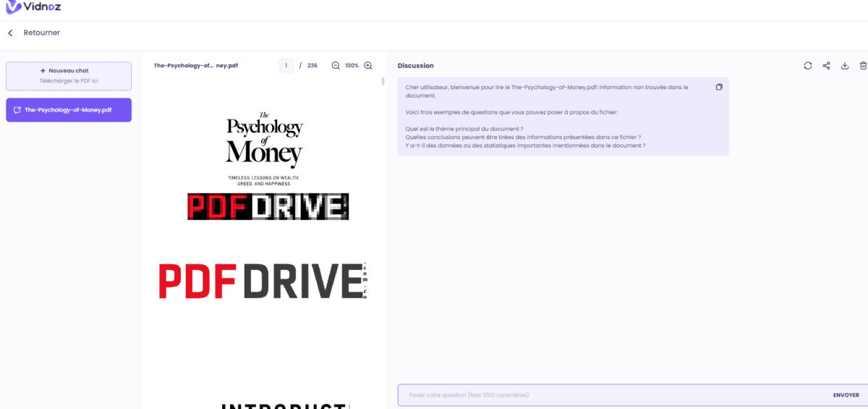Click the pixelated PDF DRIVE banner
The width and height of the screenshot is (868, 409).
point(268,206)
